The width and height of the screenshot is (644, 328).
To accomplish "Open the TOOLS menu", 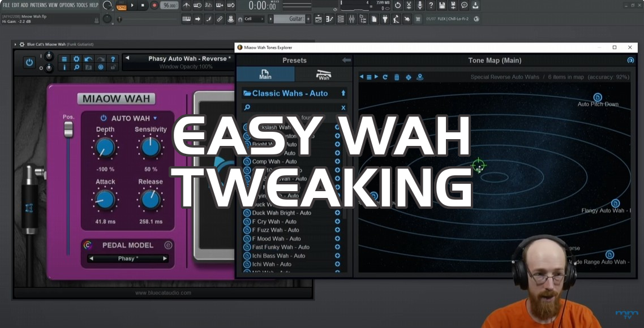I will 81,5.
